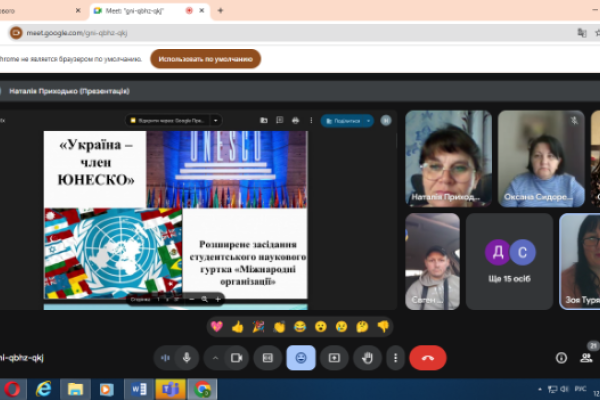
Task: Click 'Использовать по умолчанию' button
Action: pos(205,58)
